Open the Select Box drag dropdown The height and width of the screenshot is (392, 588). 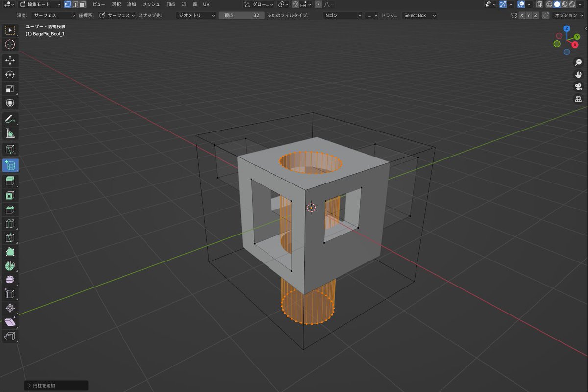coord(419,15)
